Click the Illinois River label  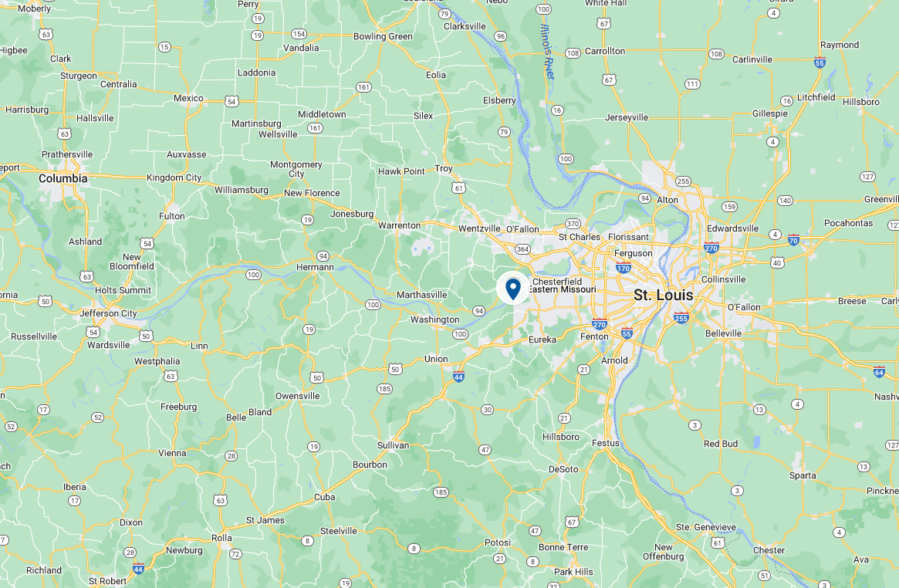[548, 52]
